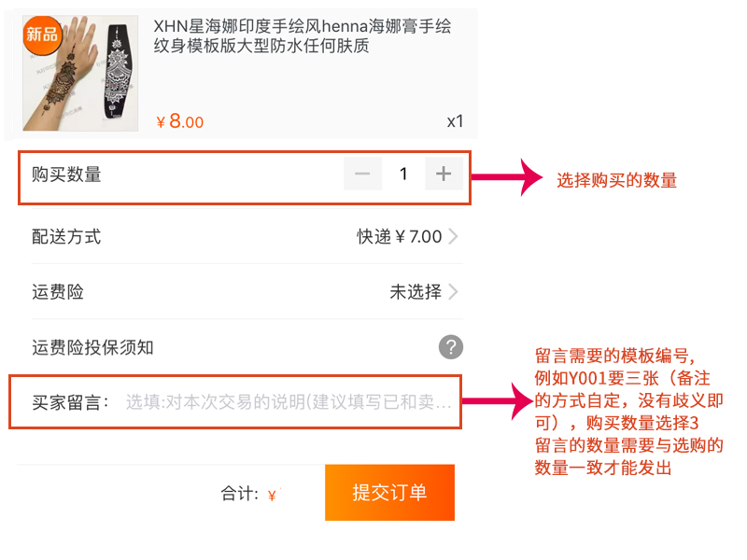Click the x1 item count
Screen dimensions: 747x560
pyautogui.click(x=455, y=121)
